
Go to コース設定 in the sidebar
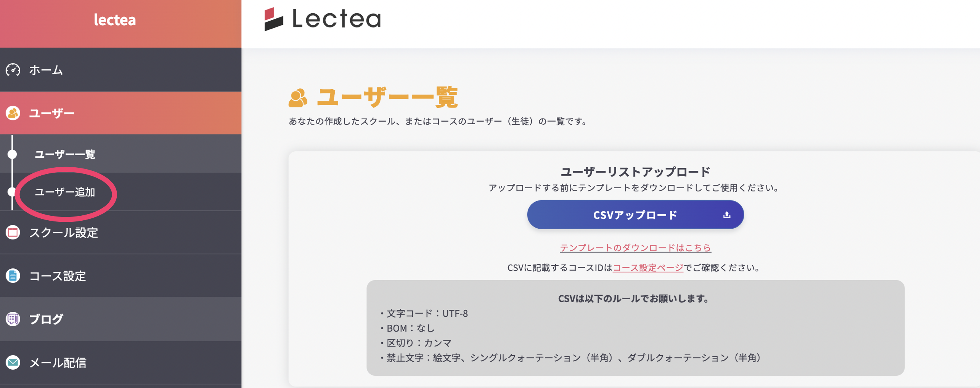tap(58, 276)
